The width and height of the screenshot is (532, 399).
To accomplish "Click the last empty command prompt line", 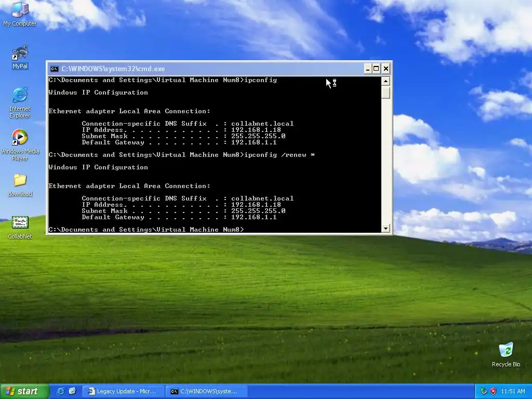I will pos(146,230).
